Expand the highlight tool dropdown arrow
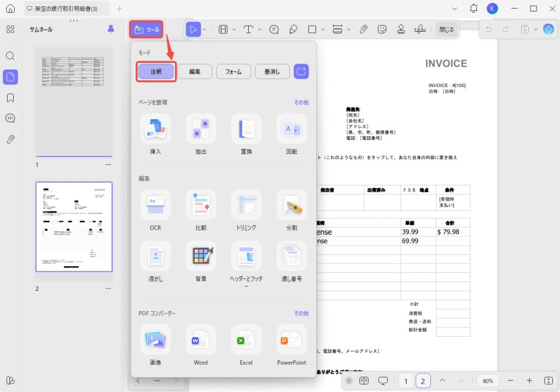The height and width of the screenshot is (392, 560). (x=234, y=30)
